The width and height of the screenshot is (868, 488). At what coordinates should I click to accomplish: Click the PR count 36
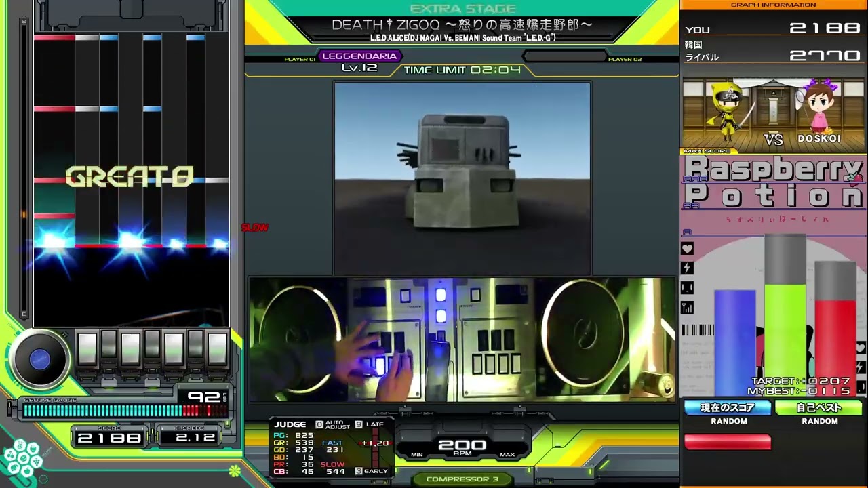click(309, 465)
